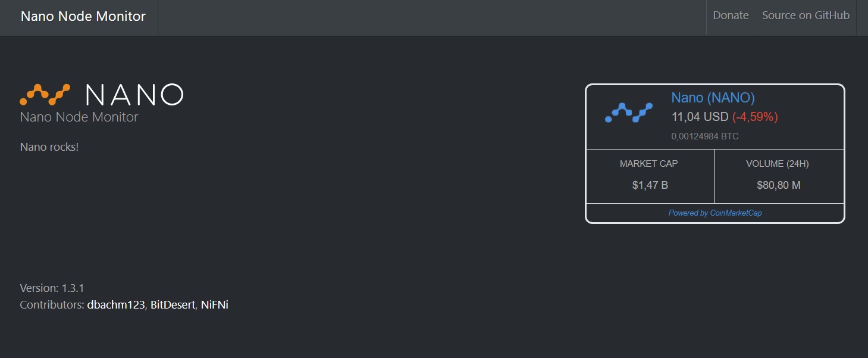Click the Nano Node Monitor subtitle under the logo
This screenshot has height=358, width=868.
pyautogui.click(x=78, y=117)
